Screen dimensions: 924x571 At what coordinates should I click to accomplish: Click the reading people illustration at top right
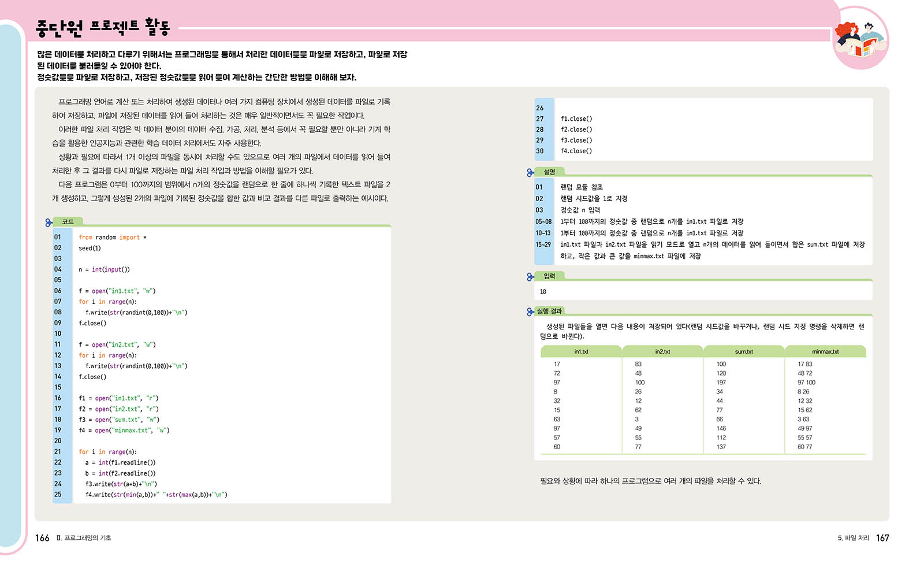coord(860,39)
